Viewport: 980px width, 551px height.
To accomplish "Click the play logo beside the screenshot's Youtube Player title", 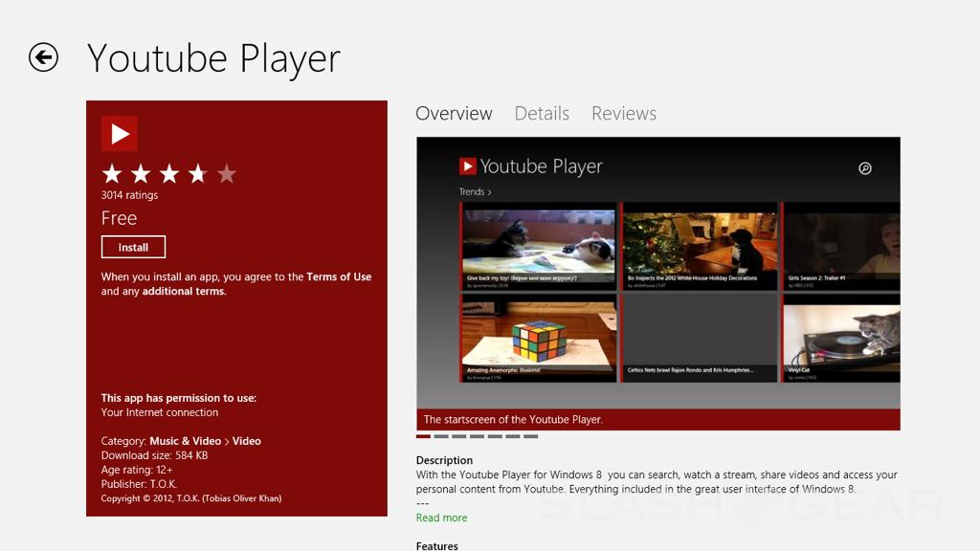I will pyautogui.click(x=468, y=166).
